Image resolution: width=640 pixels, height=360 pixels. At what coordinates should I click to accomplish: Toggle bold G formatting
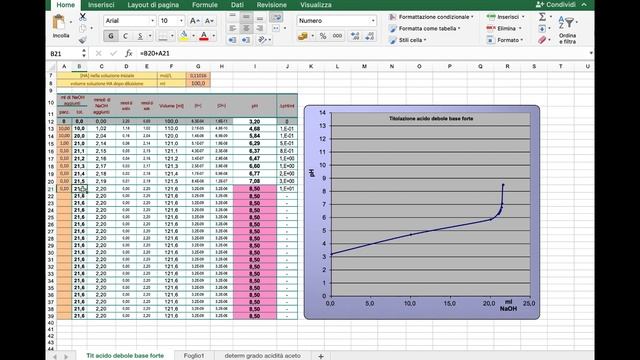(111, 36)
